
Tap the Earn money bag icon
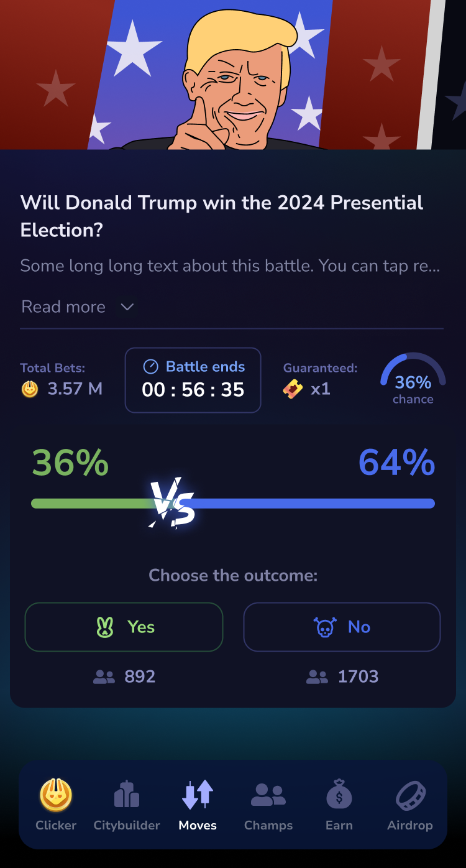339,795
